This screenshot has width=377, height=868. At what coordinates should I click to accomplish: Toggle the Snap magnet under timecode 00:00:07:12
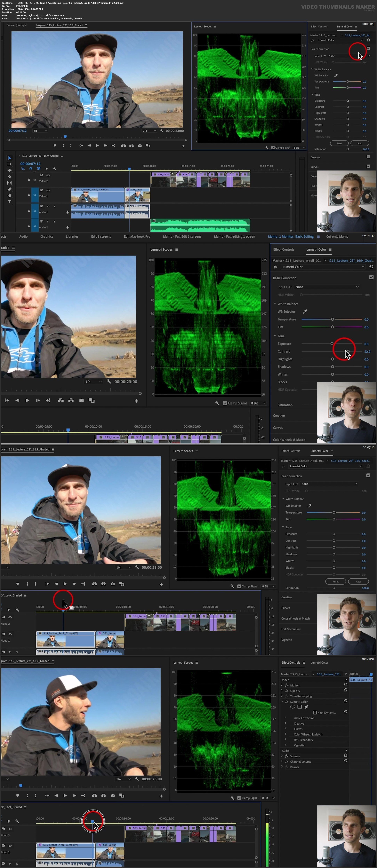pyautogui.click(x=31, y=169)
